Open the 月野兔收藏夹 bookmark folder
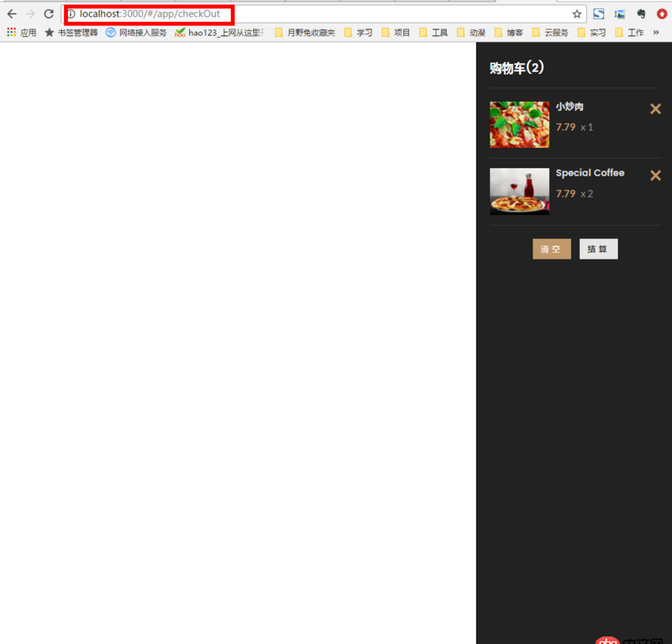Viewport: 672px width, 644px height. (x=305, y=33)
